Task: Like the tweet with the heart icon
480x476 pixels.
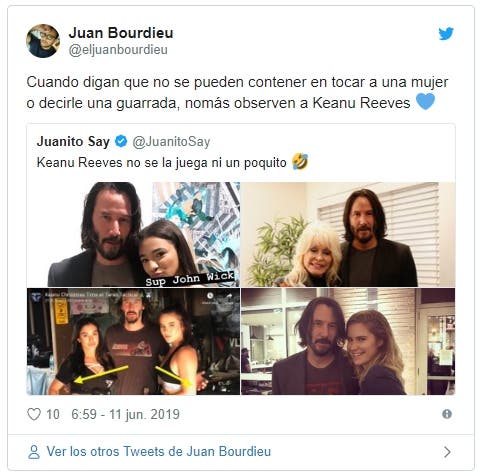Action: pyautogui.click(x=34, y=414)
